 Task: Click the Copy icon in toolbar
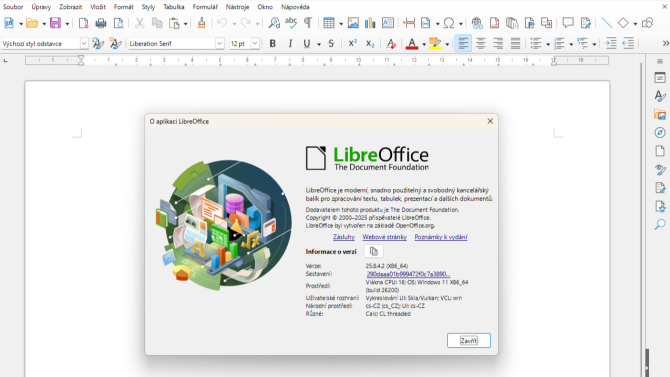[157, 23]
